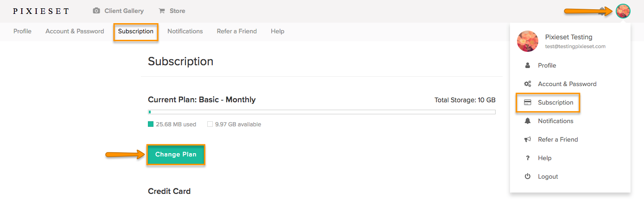Screen dimensions: 644x199
Task: Open the user avatar menu at top right
Action: point(623,11)
